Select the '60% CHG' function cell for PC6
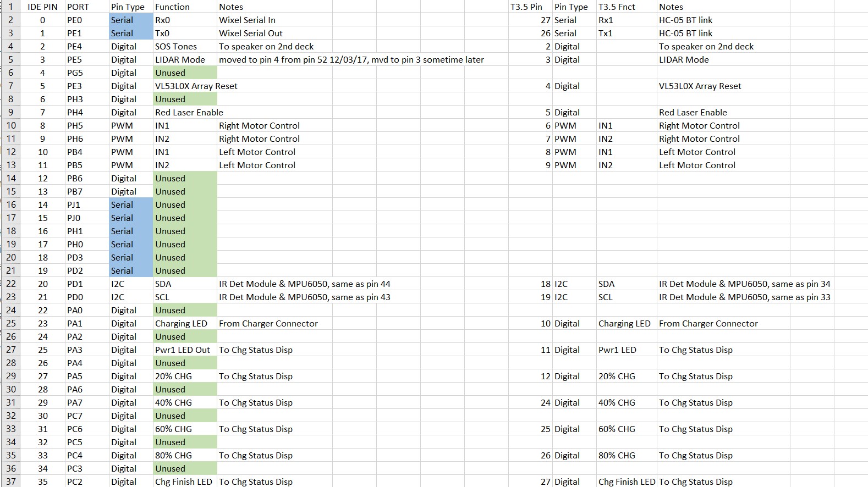The width and height of the screenshot is (868, 487). tap(185, 429)
